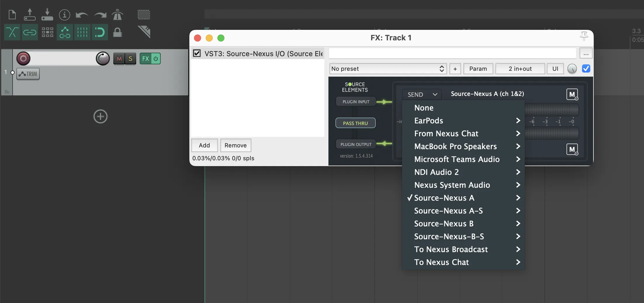Click the FX comment input field

point(452,53)
